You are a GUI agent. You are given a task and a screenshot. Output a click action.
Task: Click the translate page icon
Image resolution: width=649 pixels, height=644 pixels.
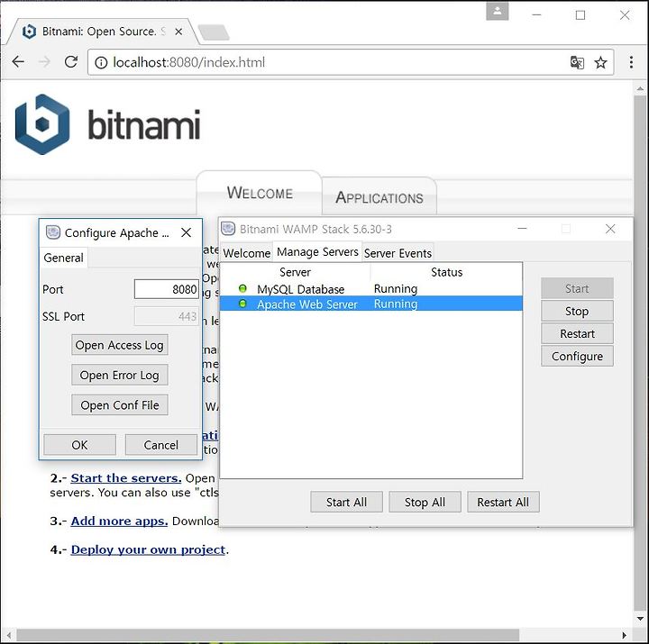(x=577, y=62)
